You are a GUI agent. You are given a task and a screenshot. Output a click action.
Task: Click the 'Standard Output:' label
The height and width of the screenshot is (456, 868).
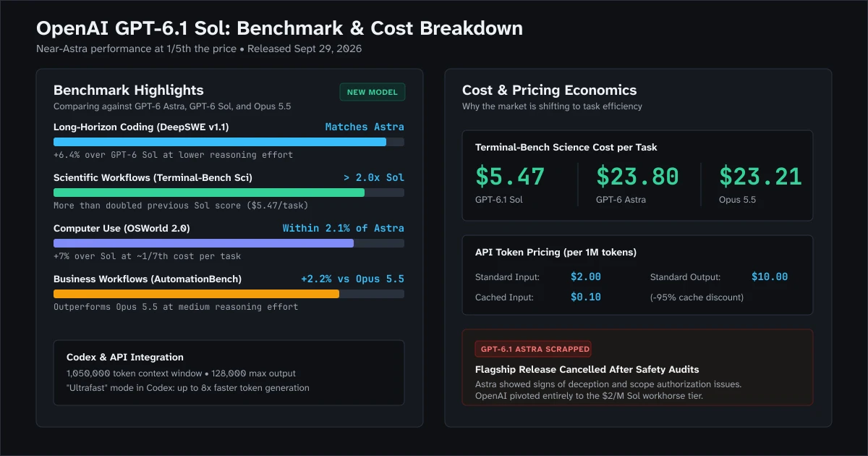point(685,277)
